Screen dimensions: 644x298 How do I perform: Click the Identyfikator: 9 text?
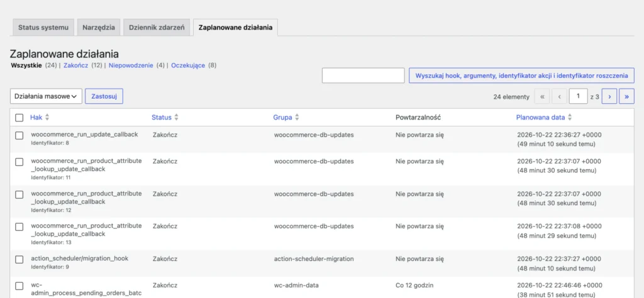pos(50,267)
